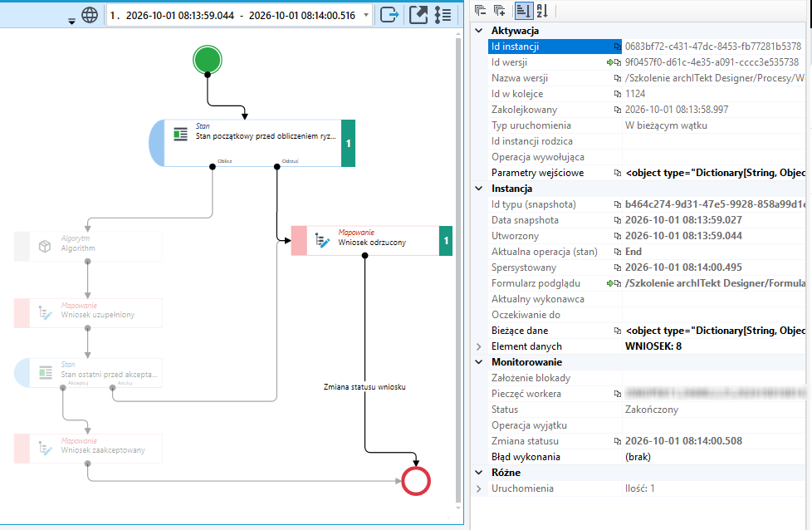Select the red end node of the diagram
812x530 pixels.
(x=416, y=481)
